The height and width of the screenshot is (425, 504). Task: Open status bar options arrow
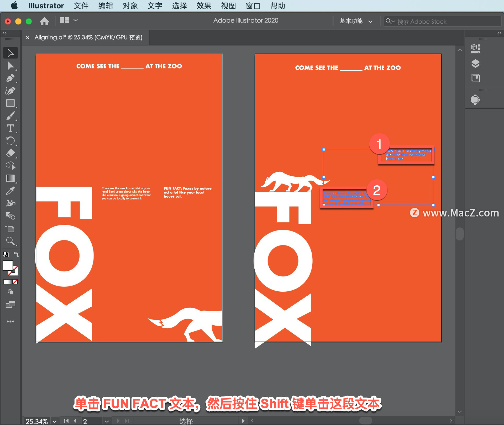click(x=243, y=421)
